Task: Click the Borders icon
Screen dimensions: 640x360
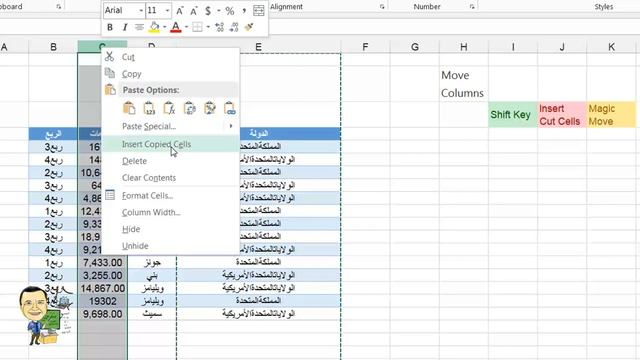Action: point(198,27)
